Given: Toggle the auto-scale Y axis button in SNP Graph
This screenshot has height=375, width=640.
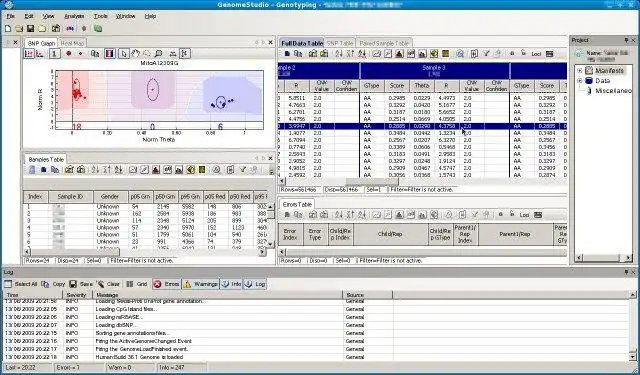Looking at the screenshot, I should (x=185, y=53).
